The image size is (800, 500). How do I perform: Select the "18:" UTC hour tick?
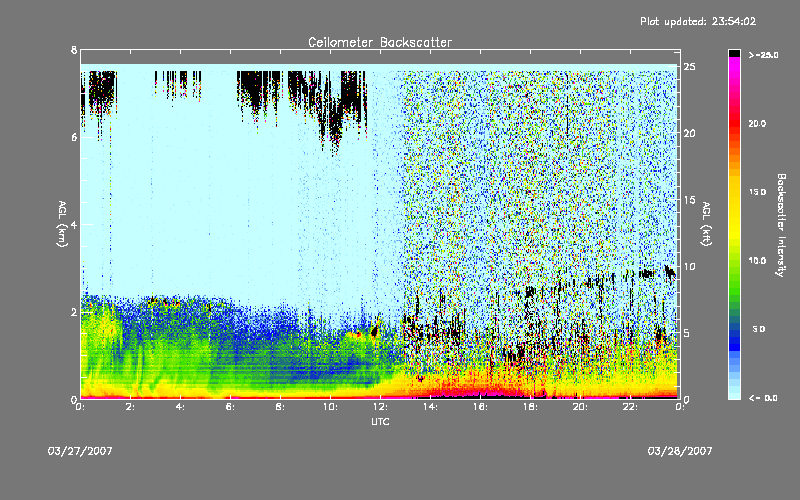(531, 407)
